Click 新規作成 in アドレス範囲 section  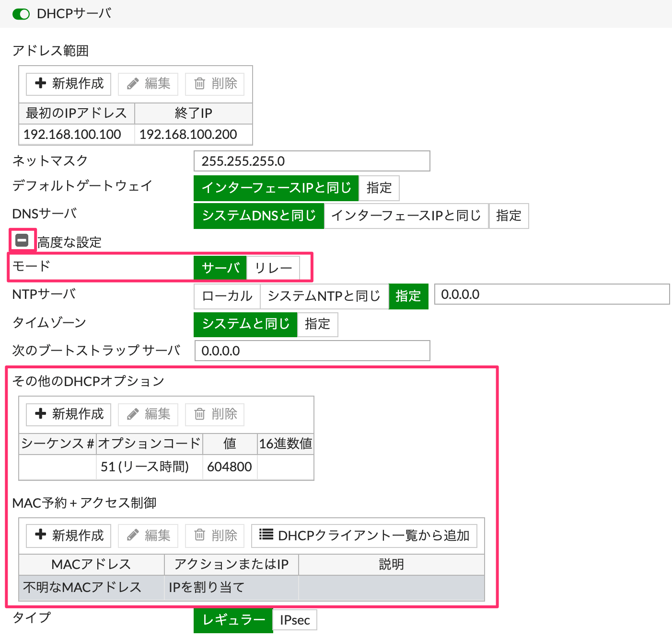point(69,84)
